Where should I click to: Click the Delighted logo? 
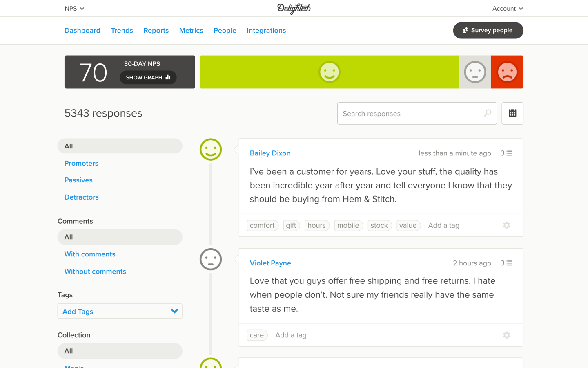(x=294, y=9)
